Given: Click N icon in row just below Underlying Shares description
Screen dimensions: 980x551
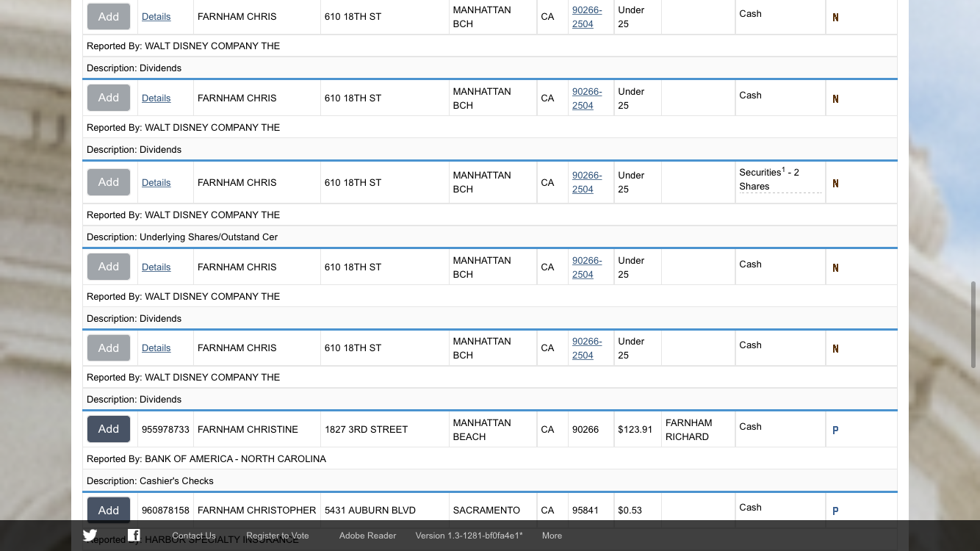Looking at the screenshot, I should (835, 268).
